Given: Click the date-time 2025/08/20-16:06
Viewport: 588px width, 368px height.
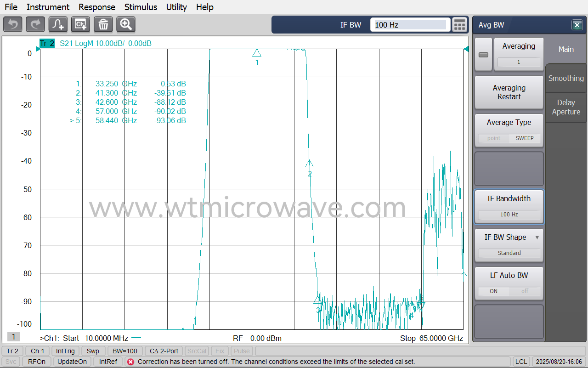Looking at the screenshot, I should point(560,362).
